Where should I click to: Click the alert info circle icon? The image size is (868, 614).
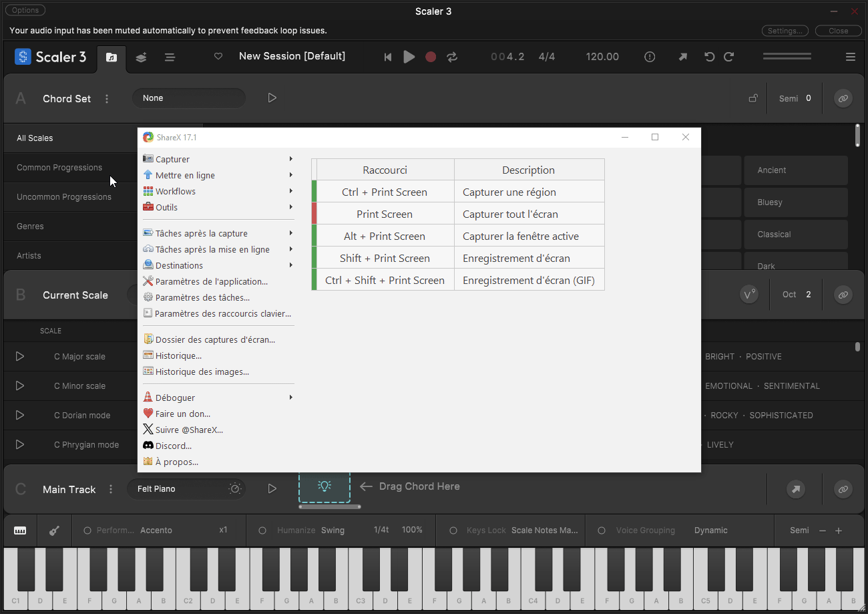[650, 57]
